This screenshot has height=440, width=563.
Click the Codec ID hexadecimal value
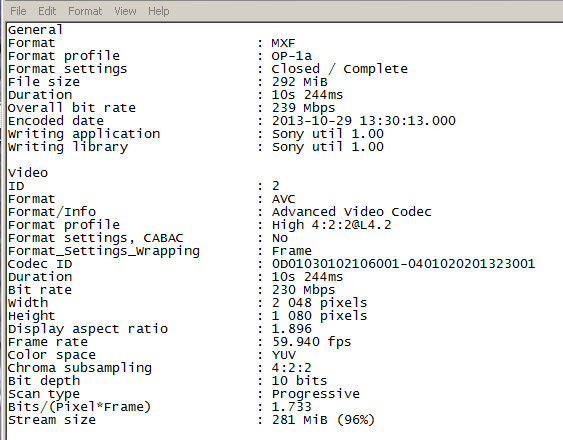[403, 264]
